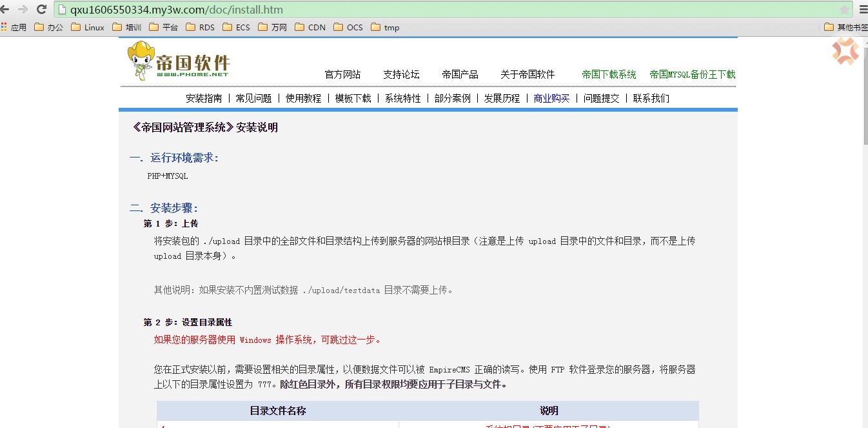Click the browser reload icon
Viewport: 868px width, 428px height.
pyautogui.click(x=41, y=10)
